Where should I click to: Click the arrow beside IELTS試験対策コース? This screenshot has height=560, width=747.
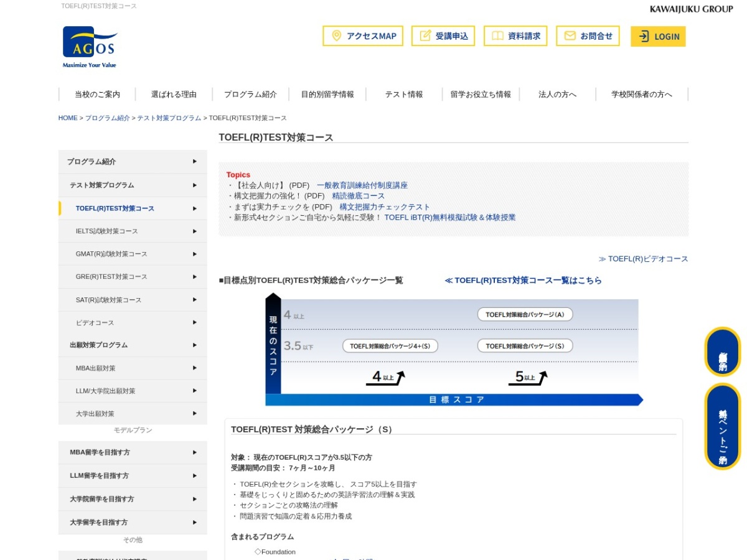pos(195,231)
